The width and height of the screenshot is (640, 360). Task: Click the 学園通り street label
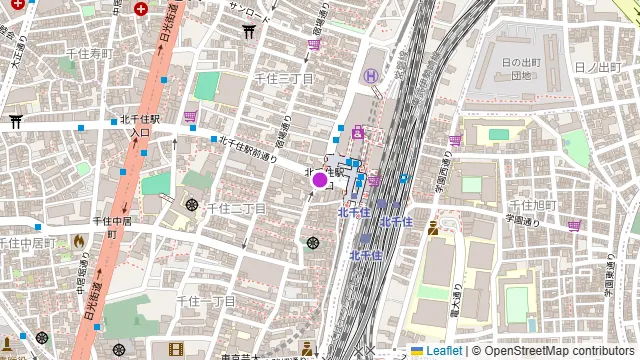coord(523,220)
